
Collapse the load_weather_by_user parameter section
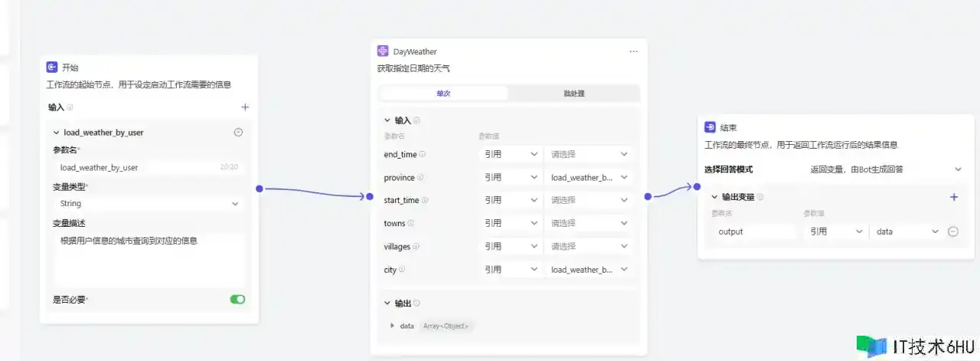[x=57, y=133]
